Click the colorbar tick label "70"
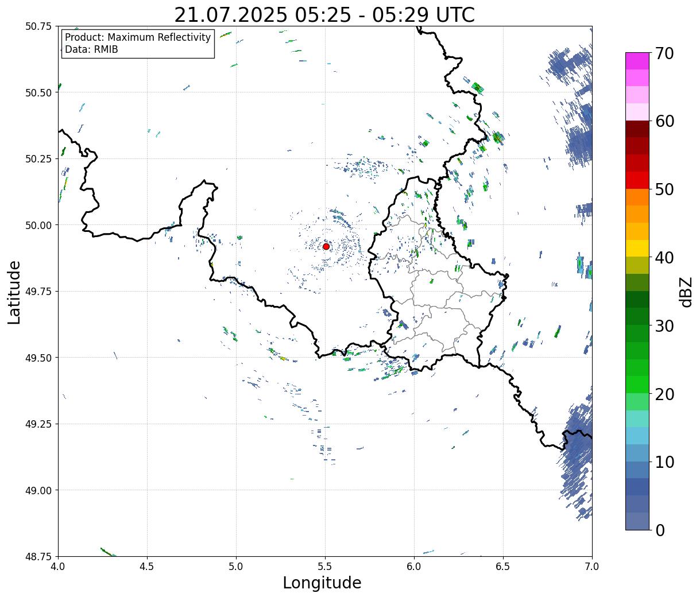Viewport: 700px width, 597px height. pyautogui.click(x=664, y=53)
